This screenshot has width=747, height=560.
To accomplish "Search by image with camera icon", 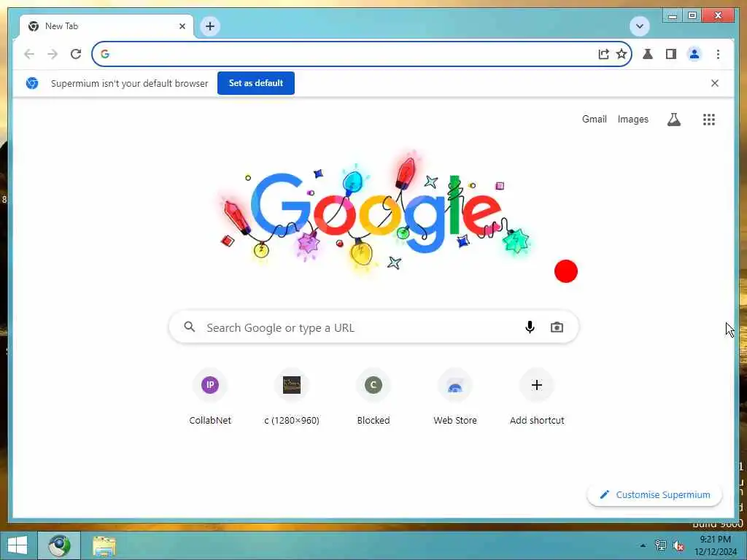I will (x=557, y=327).
